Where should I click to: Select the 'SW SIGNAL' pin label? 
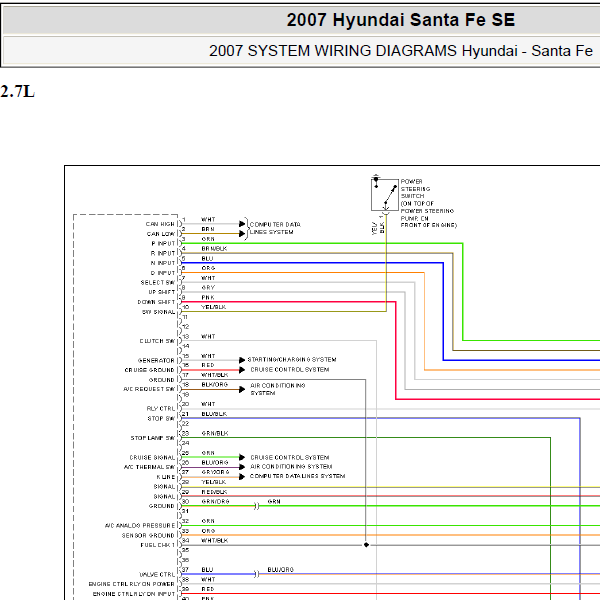(x=158, y=312)
